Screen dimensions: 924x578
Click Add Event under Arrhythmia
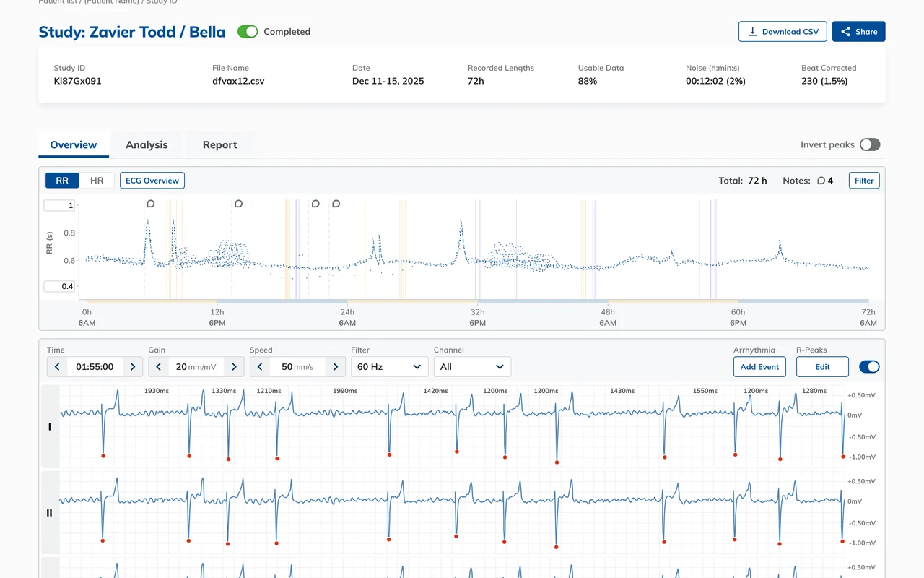(x=759, y=367)
